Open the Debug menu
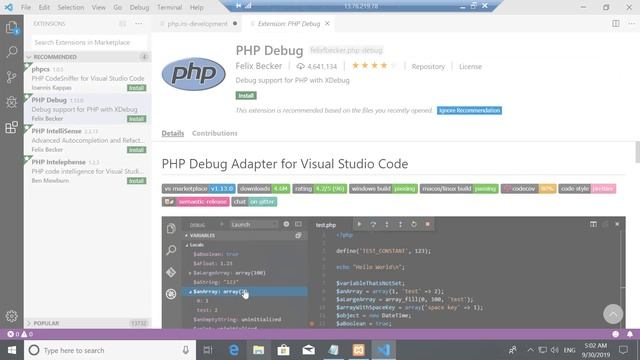The height and width of the screenshot is (360, 640). click(x=139, y=7)
